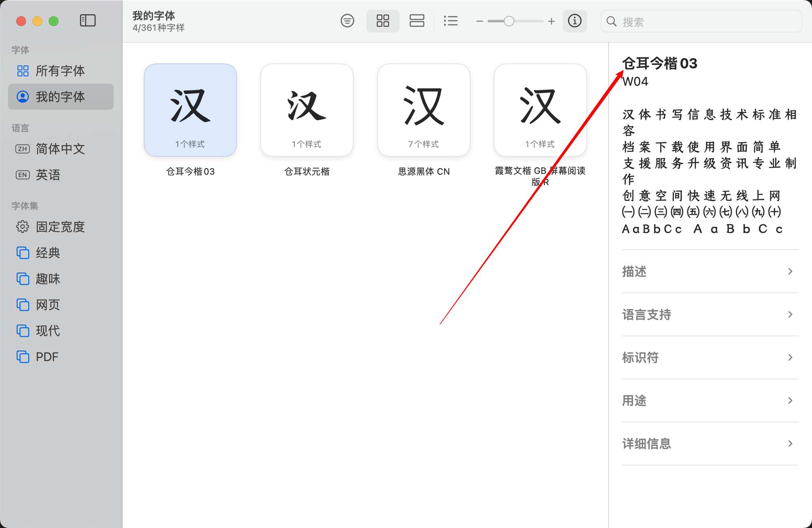Switch to samples row view
Screen dimensions: 812x528
[x=417, y=21]
